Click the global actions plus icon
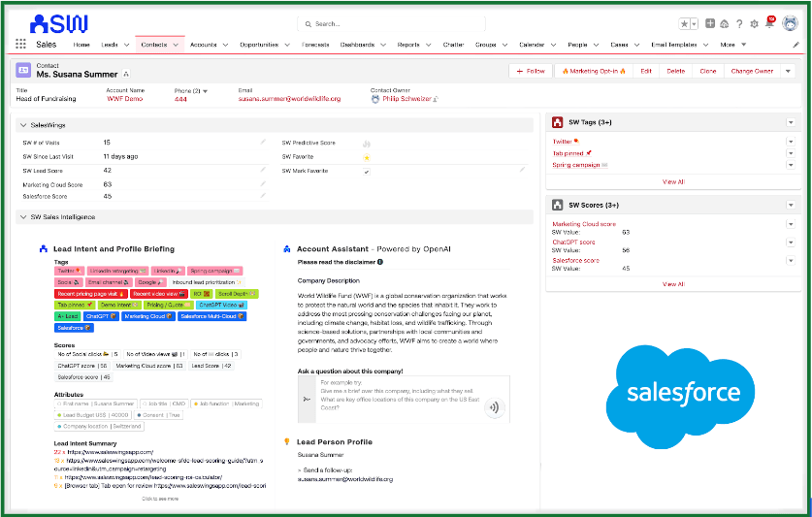 tap(711, 23)
